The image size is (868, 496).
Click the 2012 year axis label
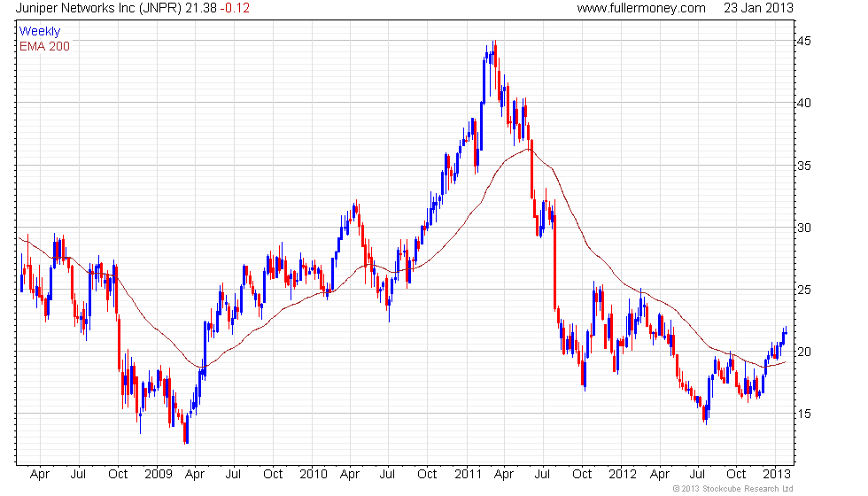623,475
